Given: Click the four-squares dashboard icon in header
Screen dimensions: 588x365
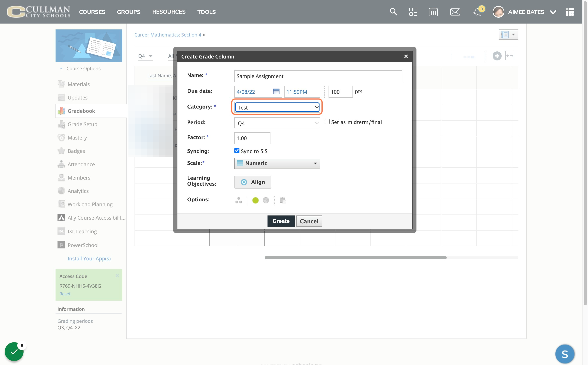Looking at the screenshot, I should click(x=413, y=12).
